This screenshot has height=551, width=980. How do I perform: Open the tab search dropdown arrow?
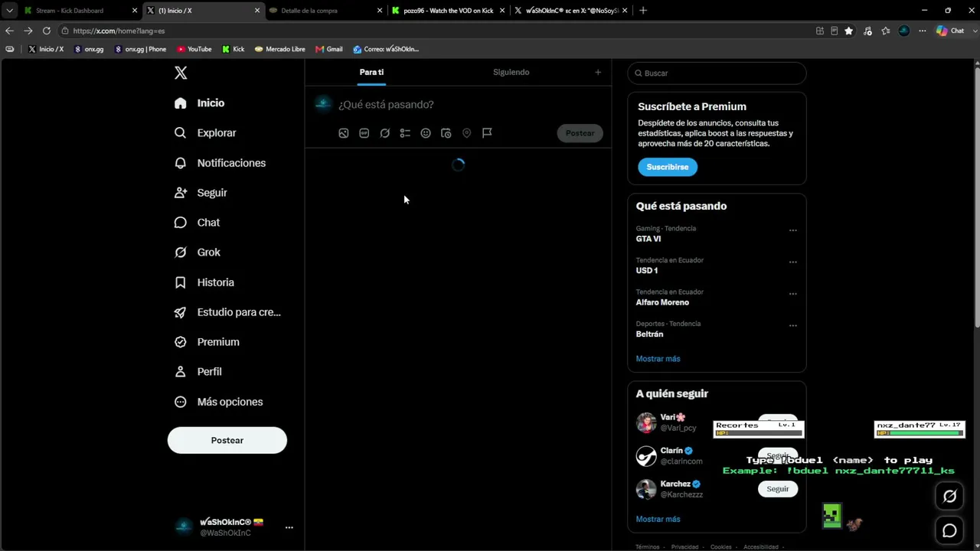(x=9, y=11)
